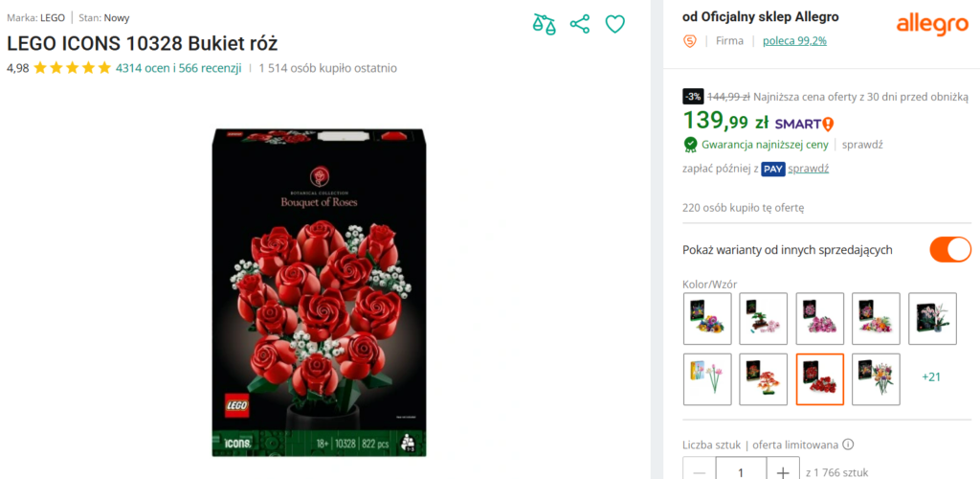Screen dimensions: 980x479
Task: Click the share icon
Action: (x=580, y=24)
